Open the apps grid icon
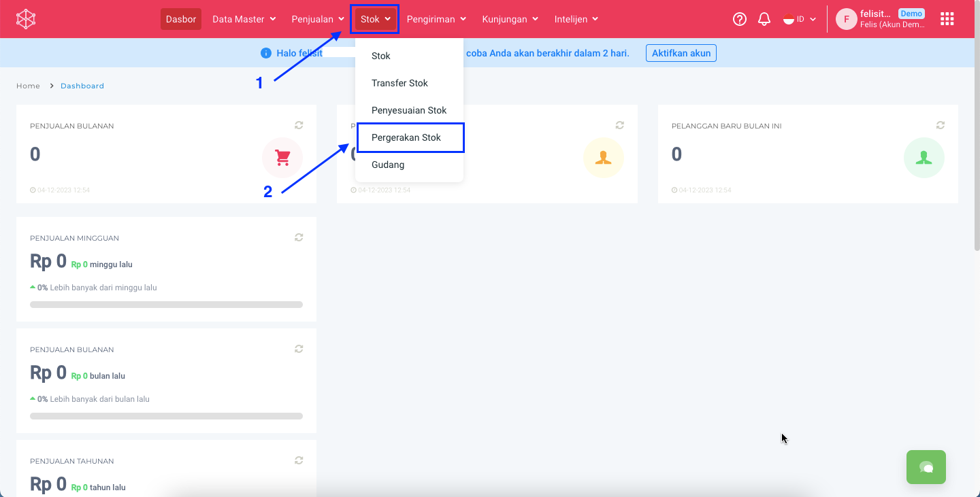This screenshot has height=497, width=980. tap(947, 19)
